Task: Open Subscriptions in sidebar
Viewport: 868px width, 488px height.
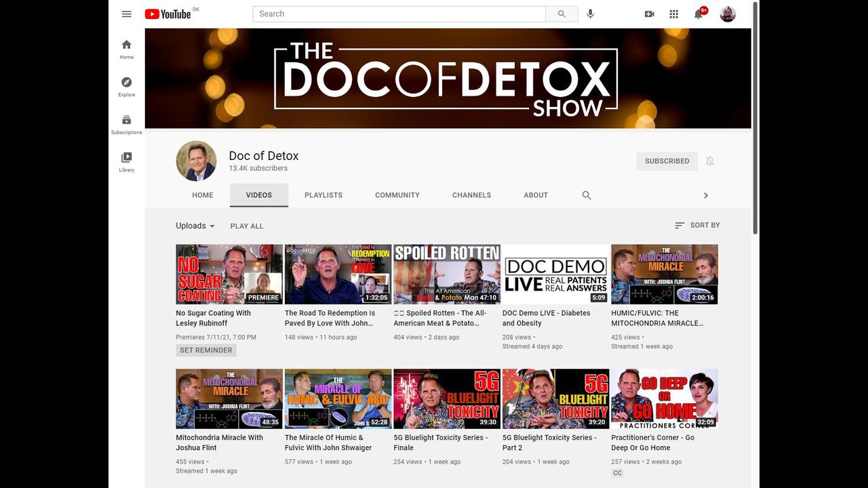Action: pyautogui.click(x=127, y=125)
